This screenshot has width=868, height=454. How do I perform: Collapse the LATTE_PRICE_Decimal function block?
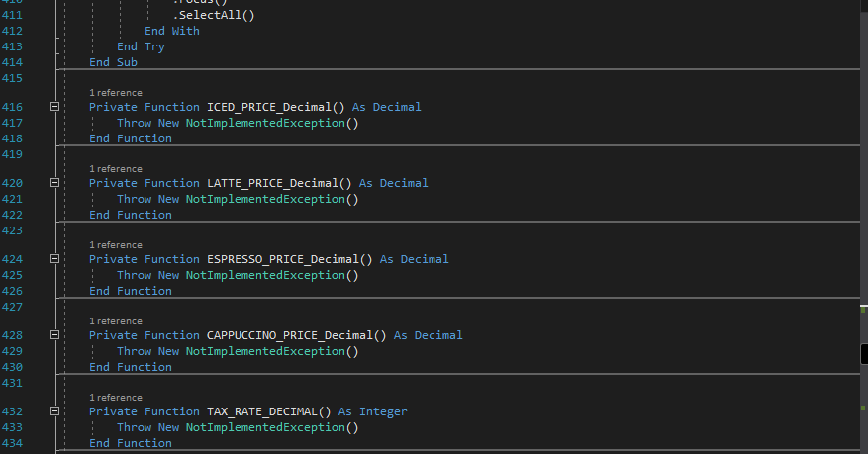[x=54, y=183]
